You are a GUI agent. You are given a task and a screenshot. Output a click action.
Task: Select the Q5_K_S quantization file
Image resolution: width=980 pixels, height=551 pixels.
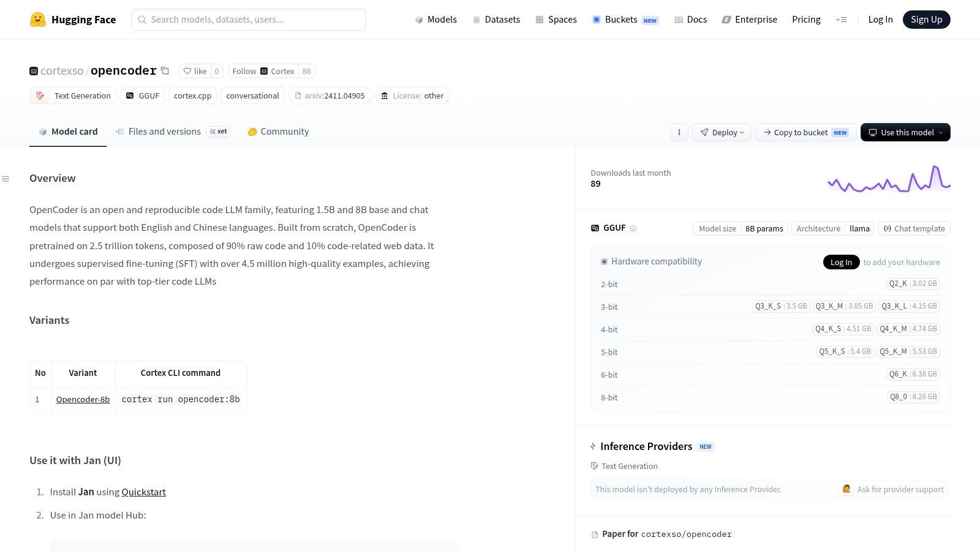pyautogui.click(x=845, y=351)
